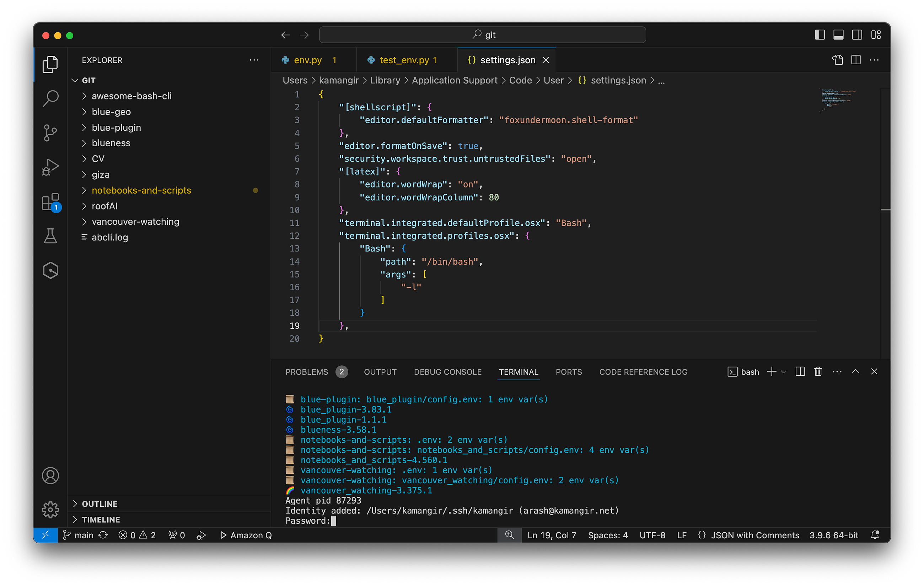Open editor More Actions ellipsis
The height and width of the screenshot is (587, 924).
click(875, 60)
